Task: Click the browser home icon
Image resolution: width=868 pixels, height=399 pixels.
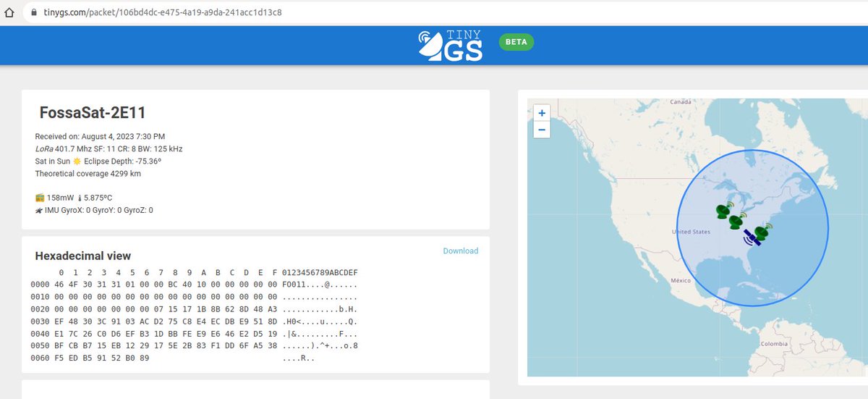Action: [x=10, y=12]
